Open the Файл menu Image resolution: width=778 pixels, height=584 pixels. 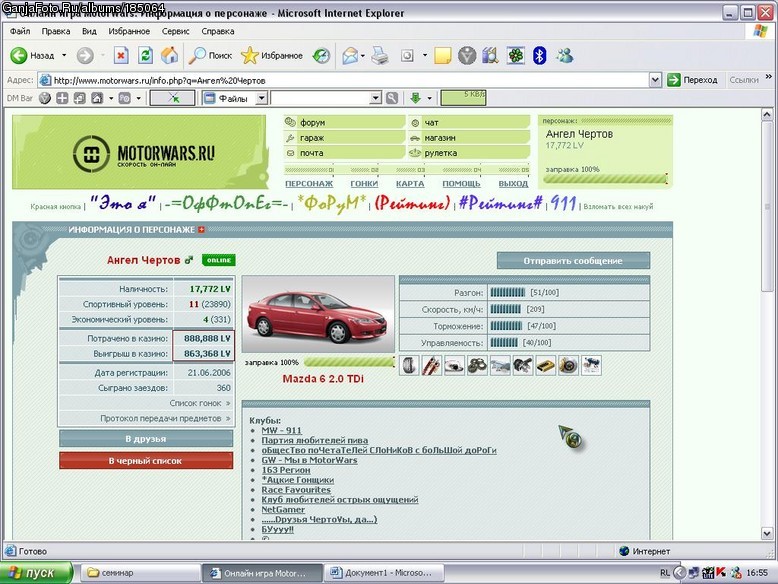coord(20,31)
